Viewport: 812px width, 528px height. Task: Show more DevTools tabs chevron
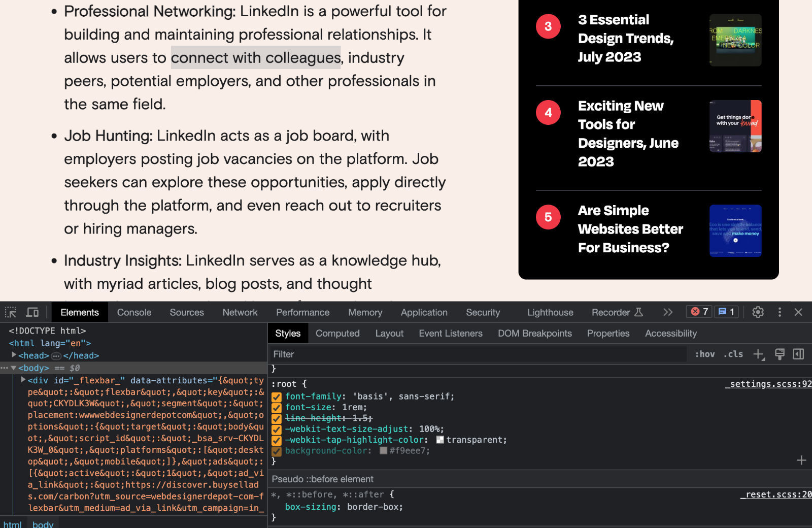pos(668,312)
